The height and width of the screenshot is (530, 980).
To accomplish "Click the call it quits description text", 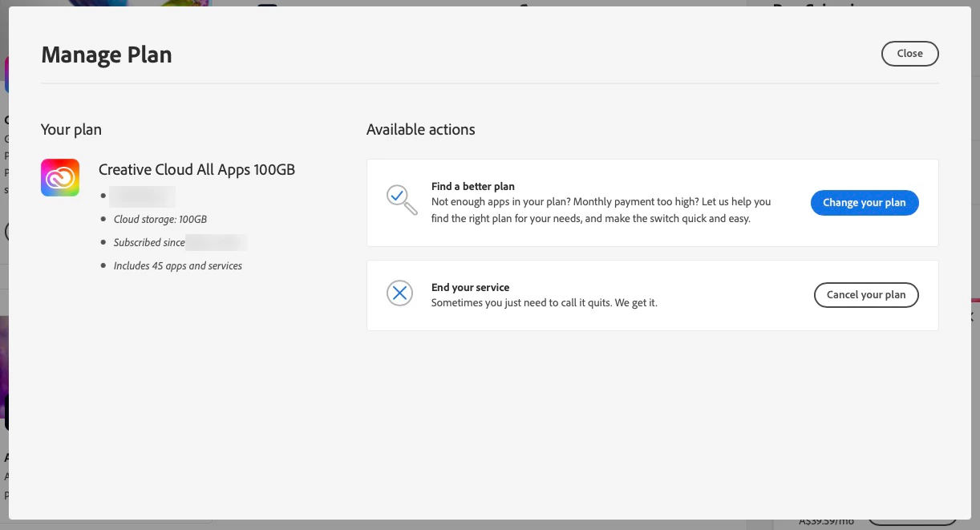I will 544,303.
